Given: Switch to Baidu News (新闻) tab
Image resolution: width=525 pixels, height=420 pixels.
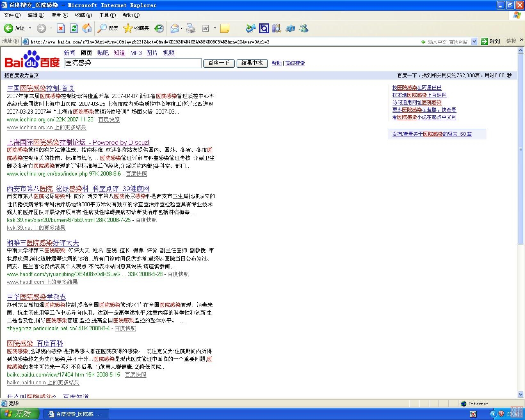Looking at the screenshot, I should pos(70,53).
